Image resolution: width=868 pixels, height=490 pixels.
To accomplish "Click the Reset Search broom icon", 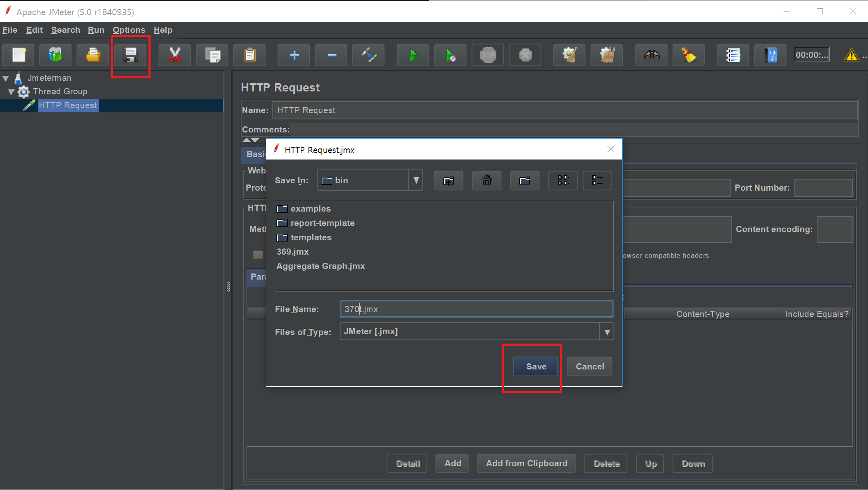I will point(689,55).
